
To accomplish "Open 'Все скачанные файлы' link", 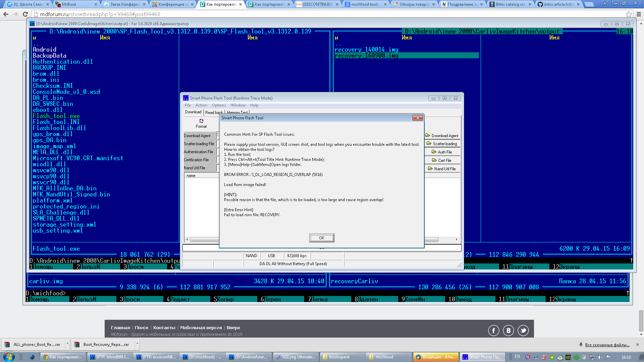I will click(x=607, y=345).
